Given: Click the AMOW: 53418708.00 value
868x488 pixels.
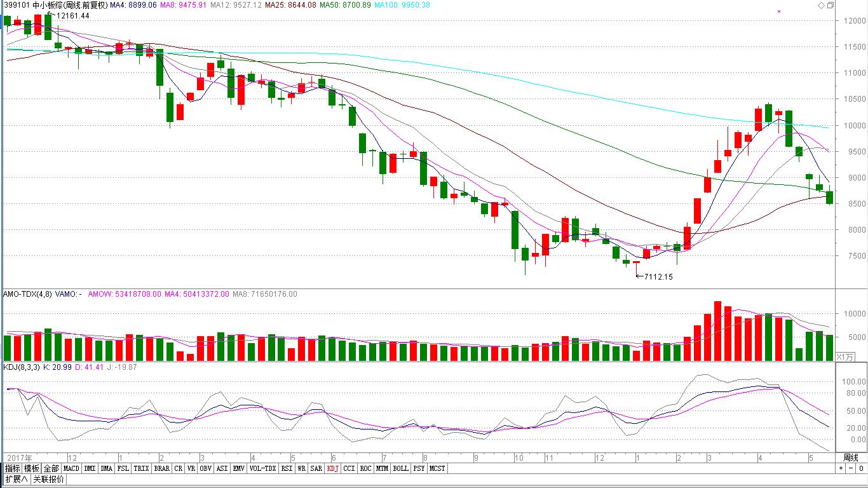Looking at the screenshot, I should [125, 294].
